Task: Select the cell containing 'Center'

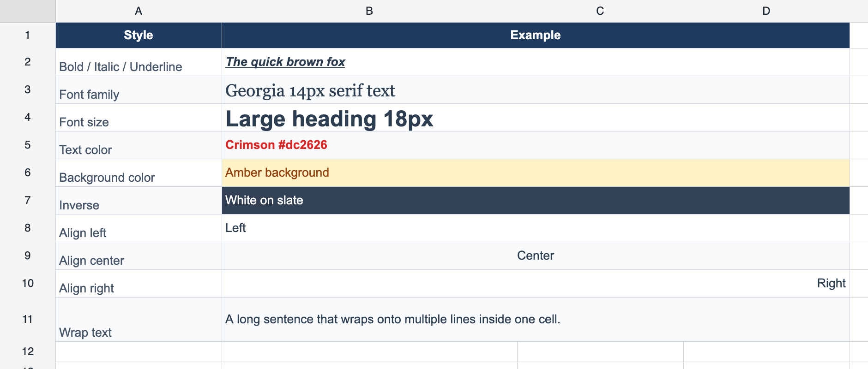Action: point(536,256)
